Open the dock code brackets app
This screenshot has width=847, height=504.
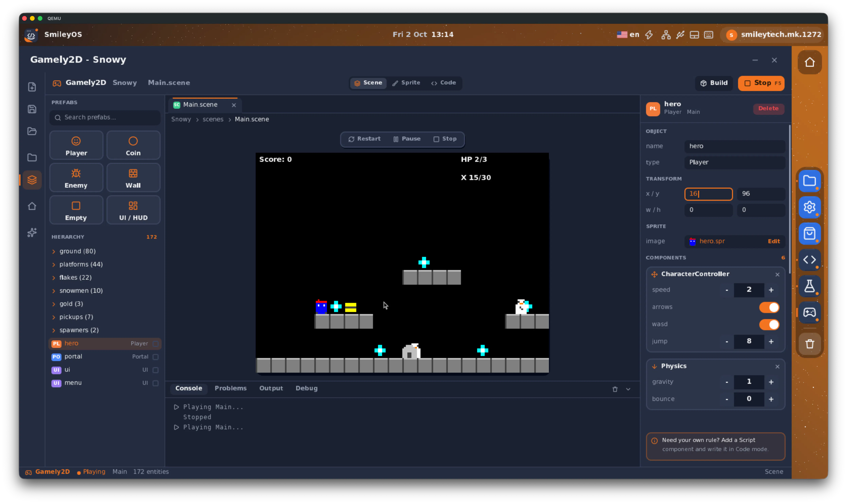tap(809, 260)
